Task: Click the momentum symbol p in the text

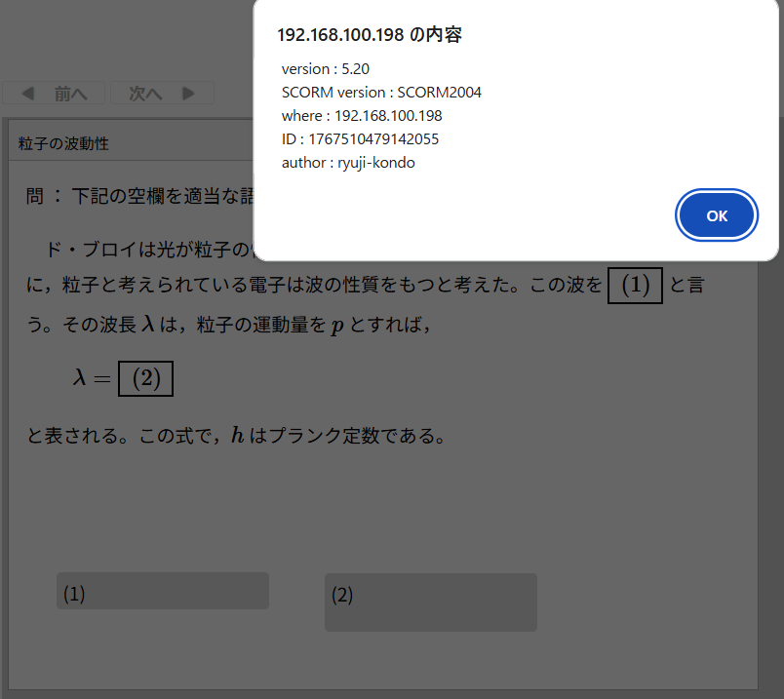Action: pyautogui.click(x=337, y=326)
